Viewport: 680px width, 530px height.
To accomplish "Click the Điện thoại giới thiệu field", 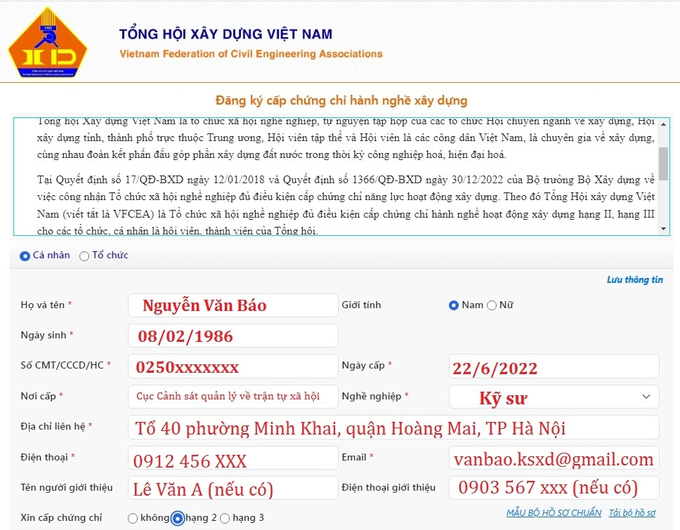I will click(x=554, y=488).
